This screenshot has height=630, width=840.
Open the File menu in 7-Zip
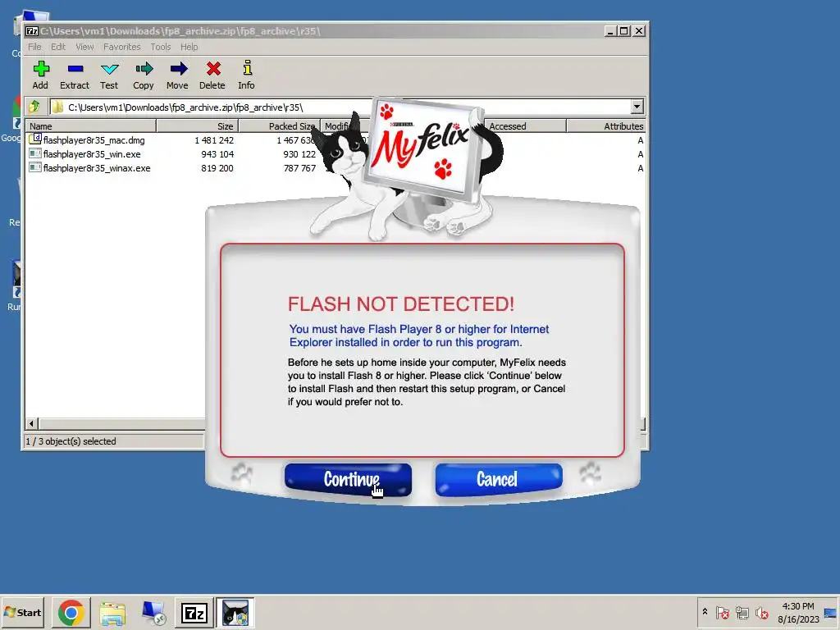click(34, 47)
